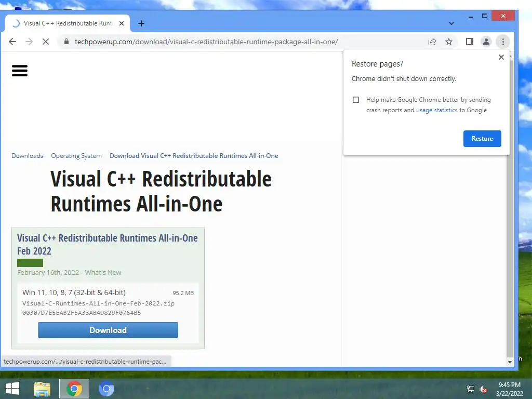Bookmark this tab with the star icon
The width and height of the screenshot is (532, 399).
[x=449, y=42]
